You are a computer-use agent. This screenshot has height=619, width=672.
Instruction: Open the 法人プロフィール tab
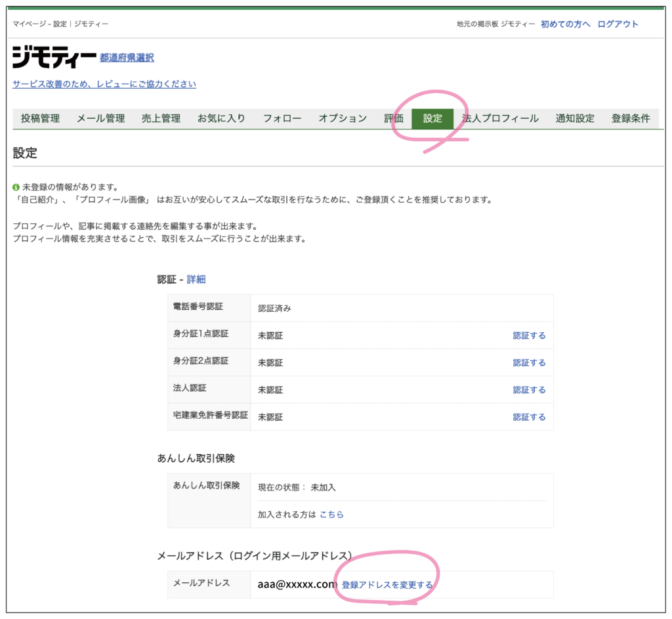click(x=500, y=118)
